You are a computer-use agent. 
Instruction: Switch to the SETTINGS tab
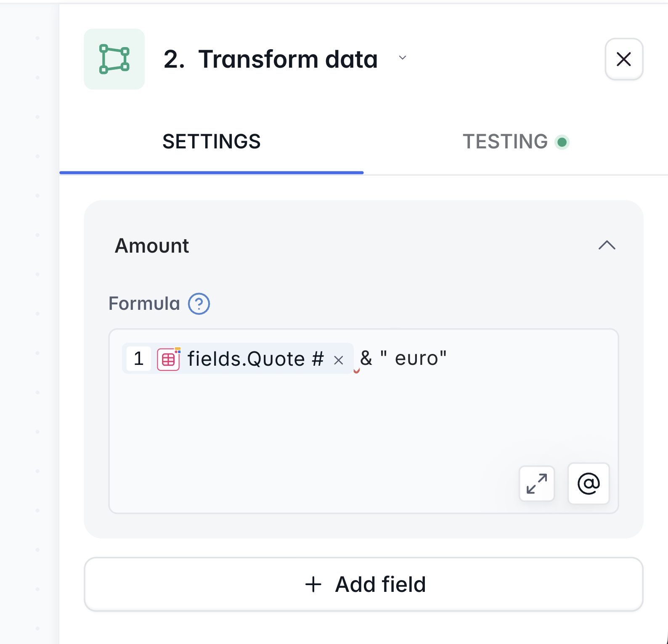(211, 142)
